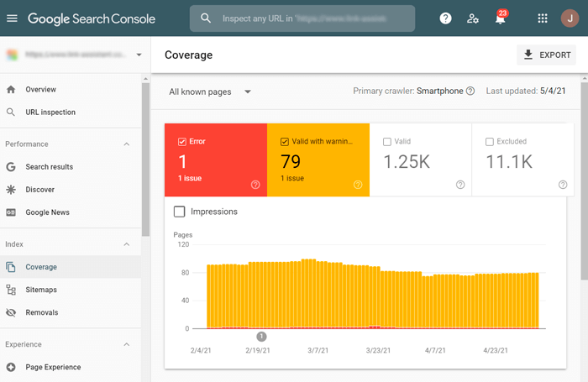Click the Overview home icon

pos(11,89)
